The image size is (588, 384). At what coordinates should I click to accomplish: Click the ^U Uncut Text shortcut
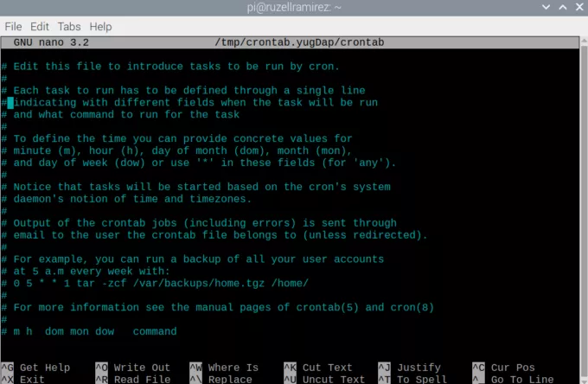323,379
